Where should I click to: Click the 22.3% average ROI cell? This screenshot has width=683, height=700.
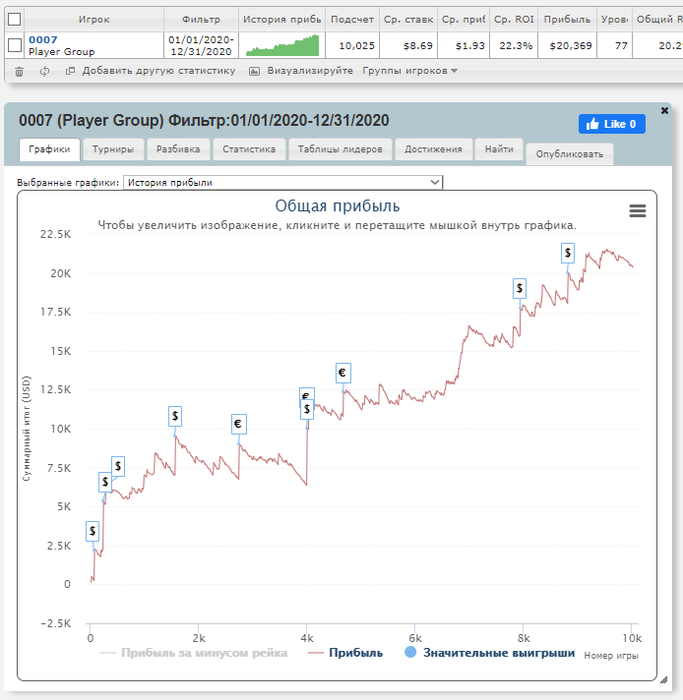pos(514,45)
